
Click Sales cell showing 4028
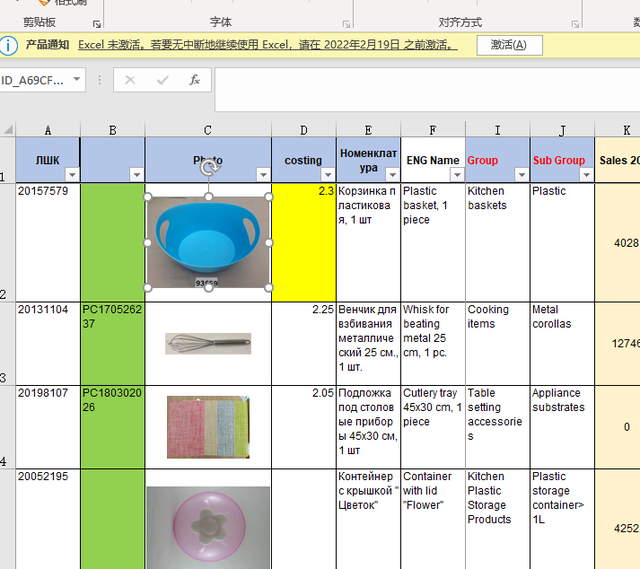[x=618, y=242]
